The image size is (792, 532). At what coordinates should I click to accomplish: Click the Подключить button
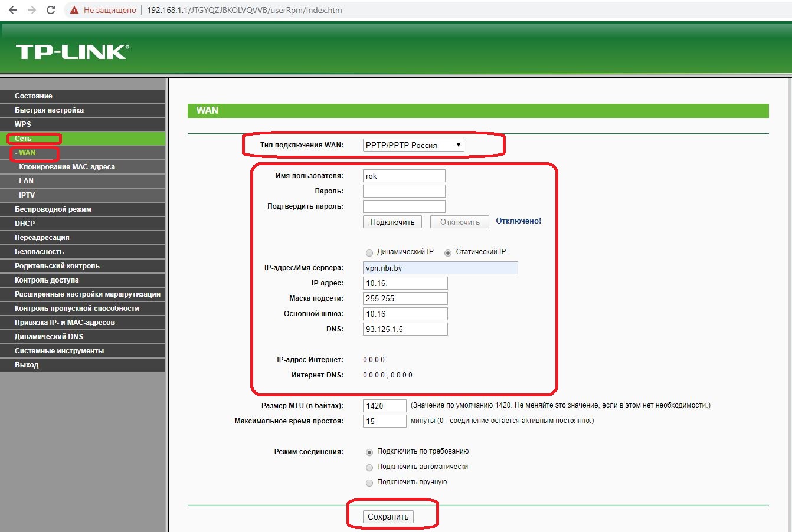[x=392, y=222]
